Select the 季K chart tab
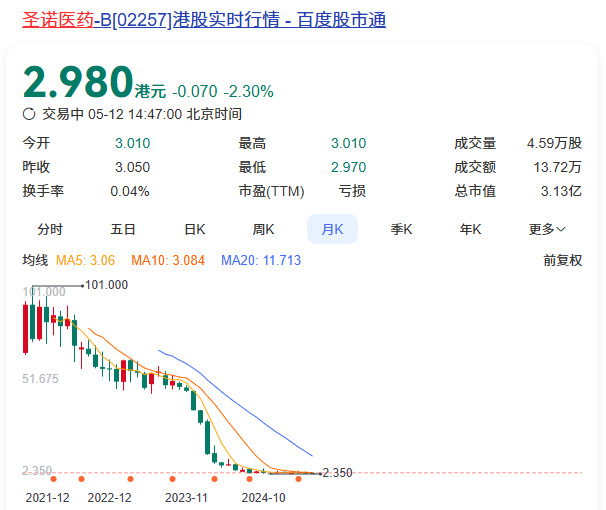606x510 pixels. (x=401, y=229)
